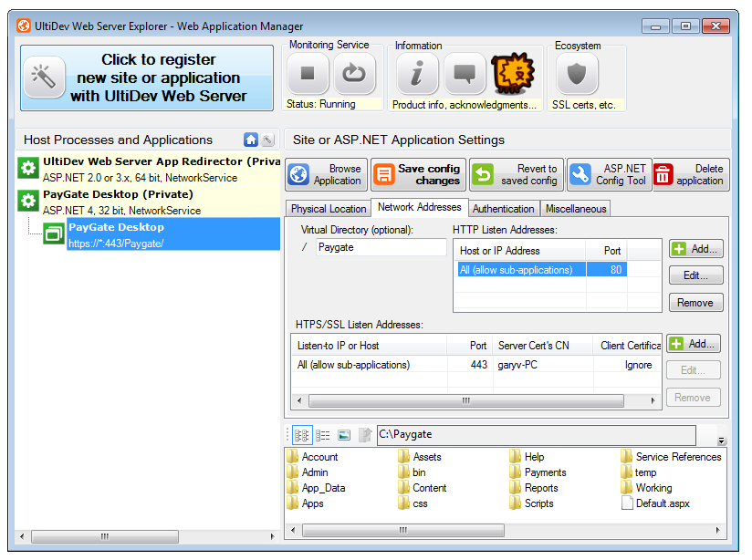Select the Account folder
Screen dimensions: 752x560
(x=313, y=457)
